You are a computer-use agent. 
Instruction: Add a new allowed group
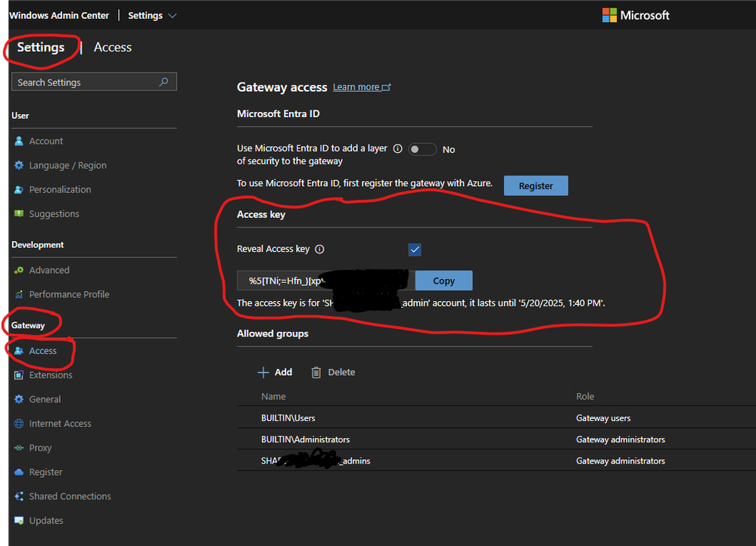coord(275,371)
